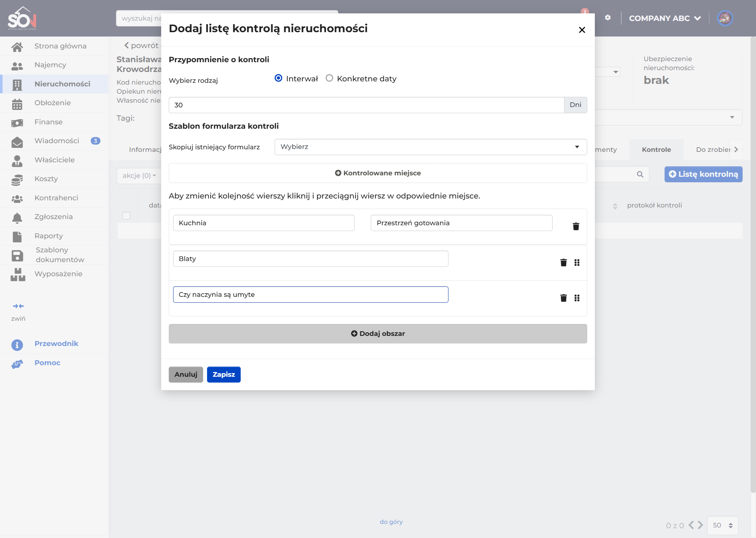Click the Finanse money icon
Viewport: 756px width, 538px height.
pos(17,122)
